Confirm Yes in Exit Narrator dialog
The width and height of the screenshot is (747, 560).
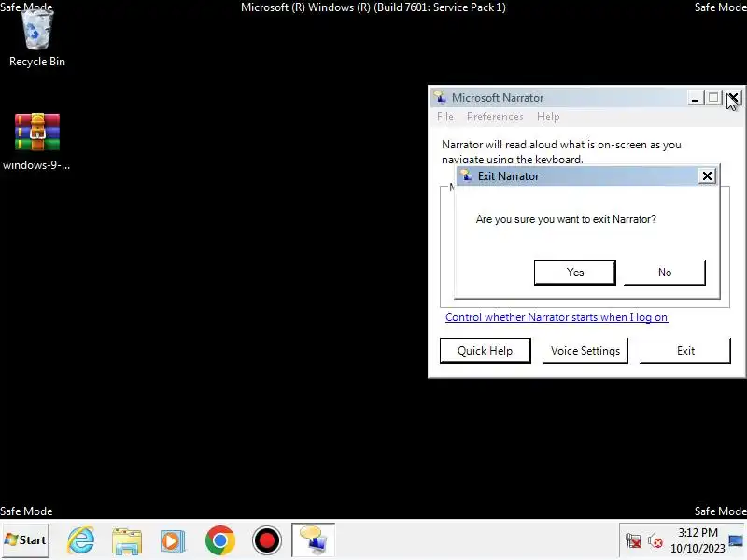(575, 273)
